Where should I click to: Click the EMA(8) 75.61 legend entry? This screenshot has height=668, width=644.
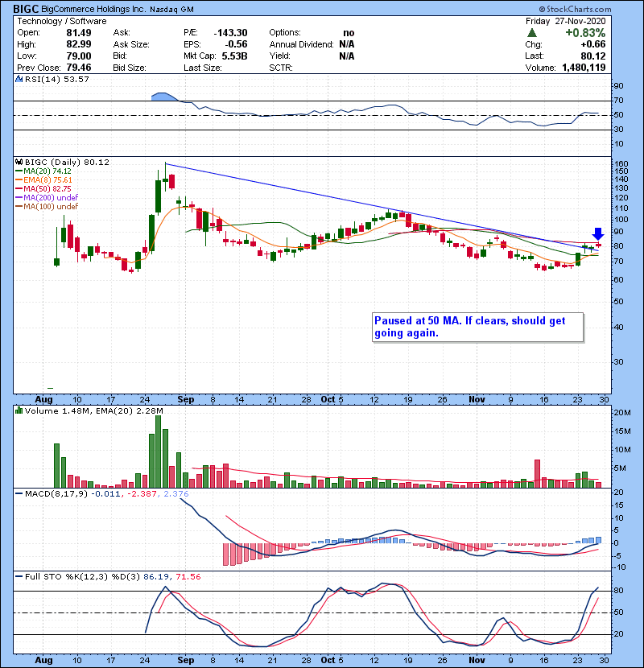pyautogui.click(x=44, y=180)
